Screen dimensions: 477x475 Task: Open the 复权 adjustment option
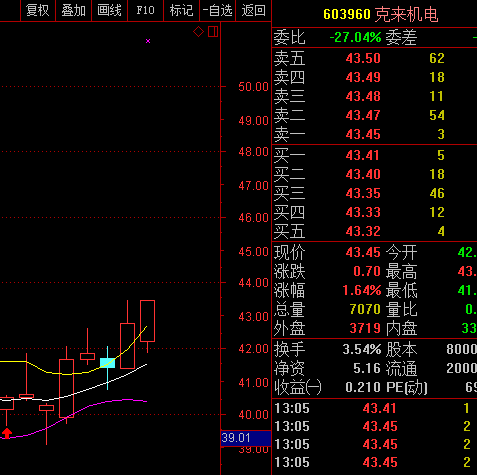coord(38,10)
